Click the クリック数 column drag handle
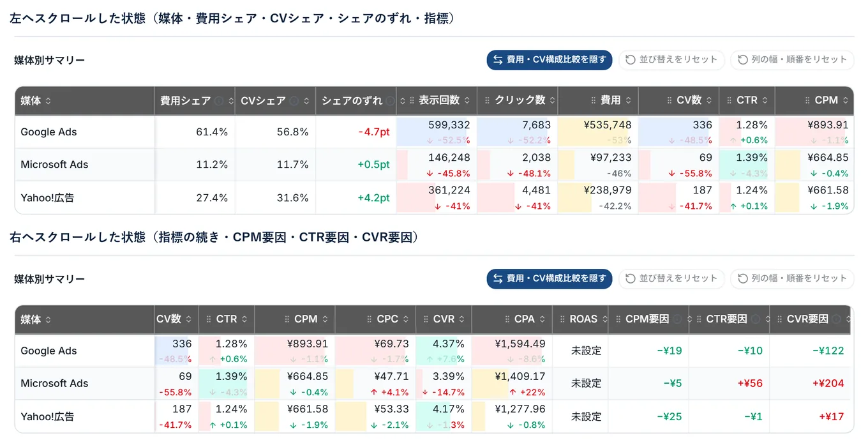The image size is (868, 447). pos(488,101)
